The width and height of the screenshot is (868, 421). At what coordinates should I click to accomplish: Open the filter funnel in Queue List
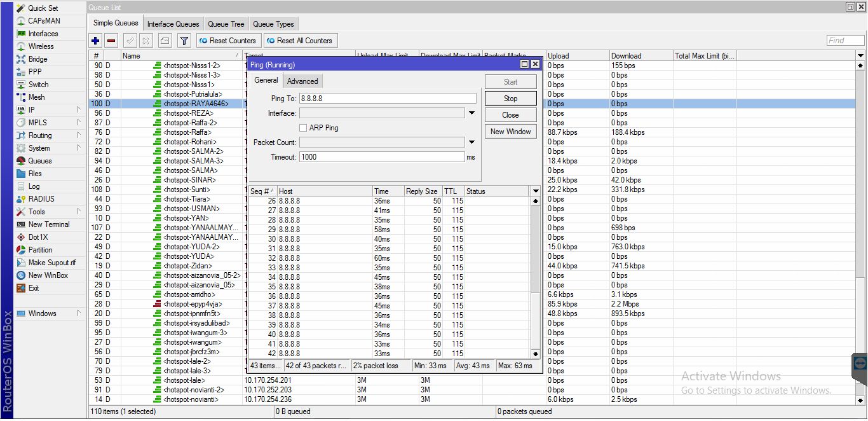(x=184, y=41)
